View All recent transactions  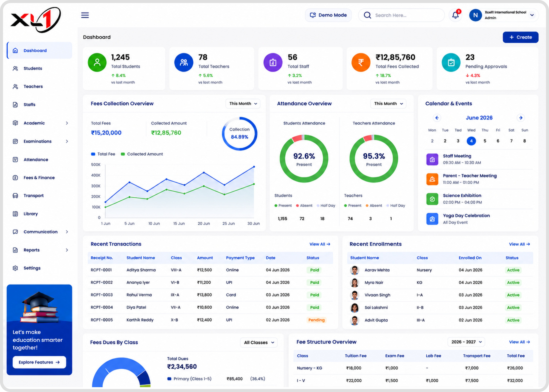(320, 244)
